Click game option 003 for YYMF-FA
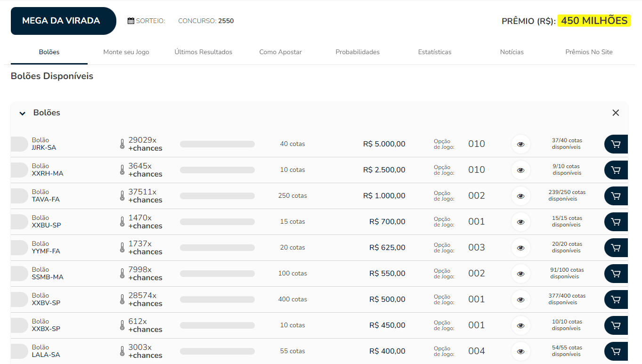The height and width of the screenshot is (364, 642). (476, 248)
